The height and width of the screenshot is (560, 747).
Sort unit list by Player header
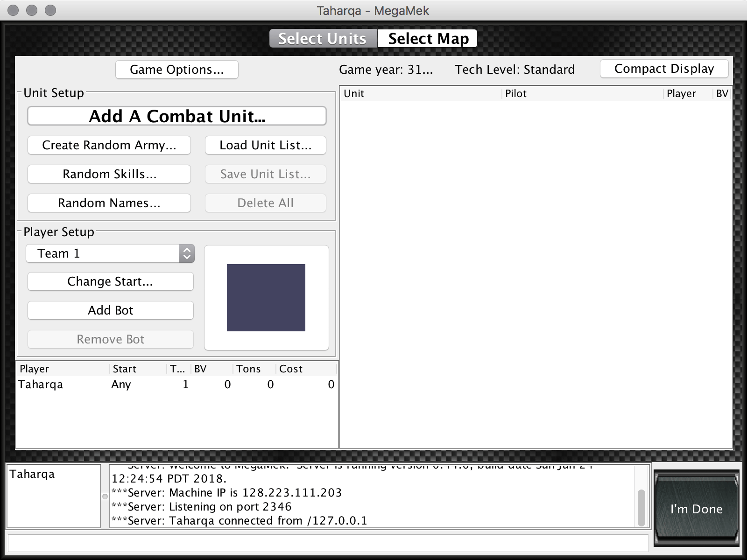point(689,93)
